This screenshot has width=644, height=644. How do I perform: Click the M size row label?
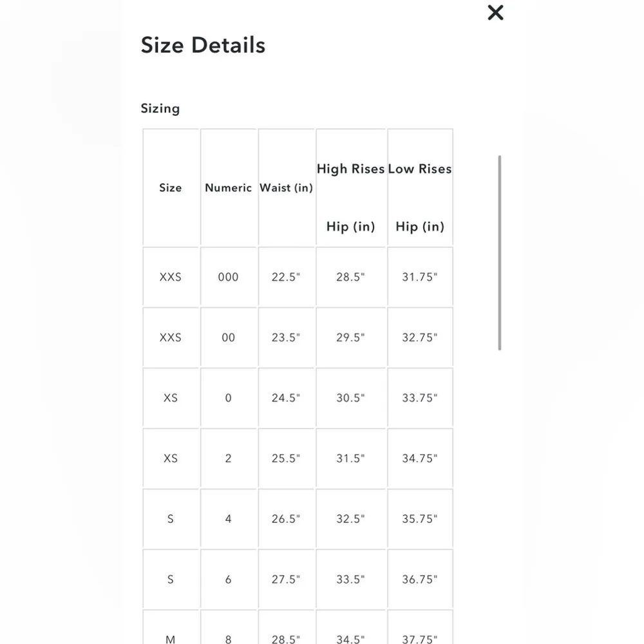point(171,639)
